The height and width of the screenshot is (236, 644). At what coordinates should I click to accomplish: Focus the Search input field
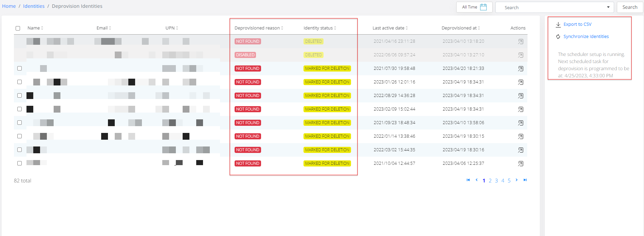pyautogui.click(x=550, y=7)
